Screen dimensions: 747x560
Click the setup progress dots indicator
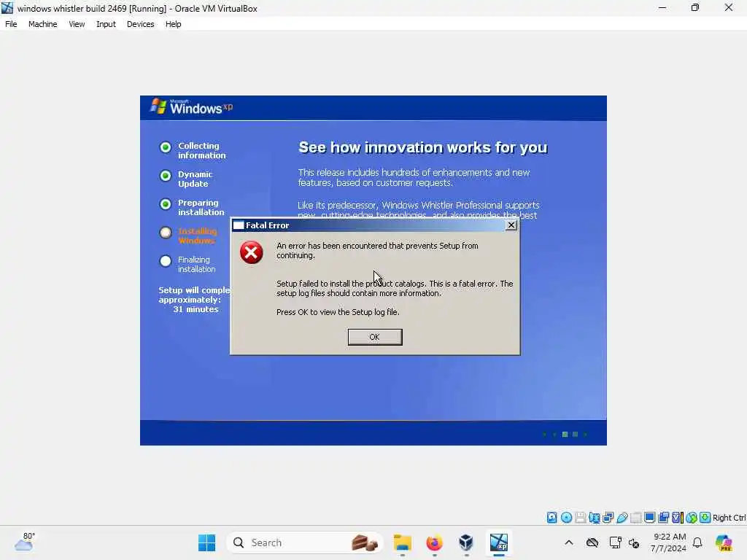coord(565,435)
